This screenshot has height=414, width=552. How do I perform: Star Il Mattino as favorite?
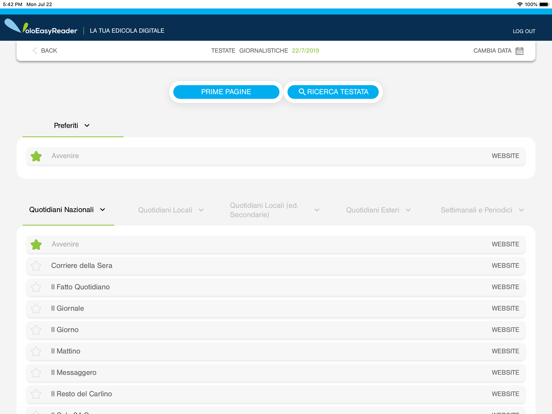pos(36,351)
